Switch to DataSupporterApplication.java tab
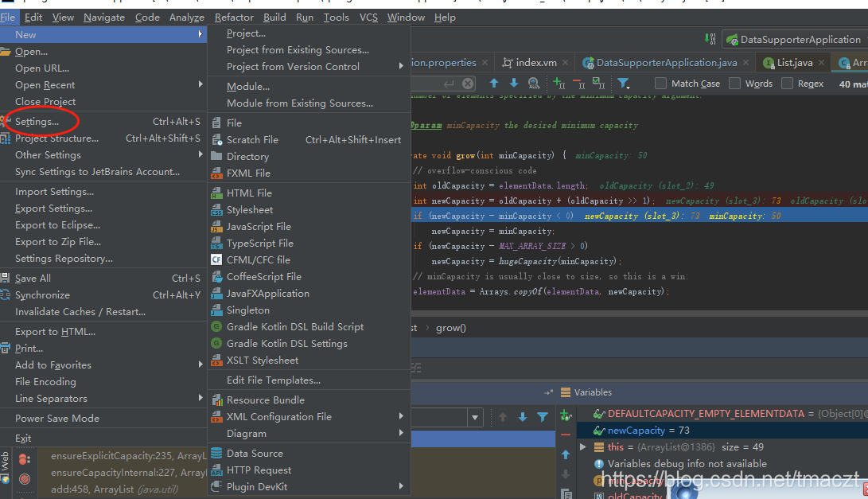Screen dimensions: 868x499 click(667, 63)
